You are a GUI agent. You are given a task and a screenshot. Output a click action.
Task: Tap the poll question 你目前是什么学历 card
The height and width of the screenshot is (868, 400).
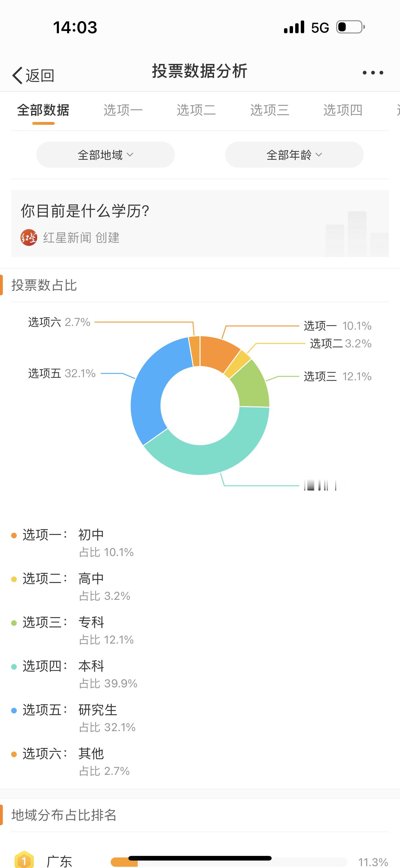tap(200, 224)
